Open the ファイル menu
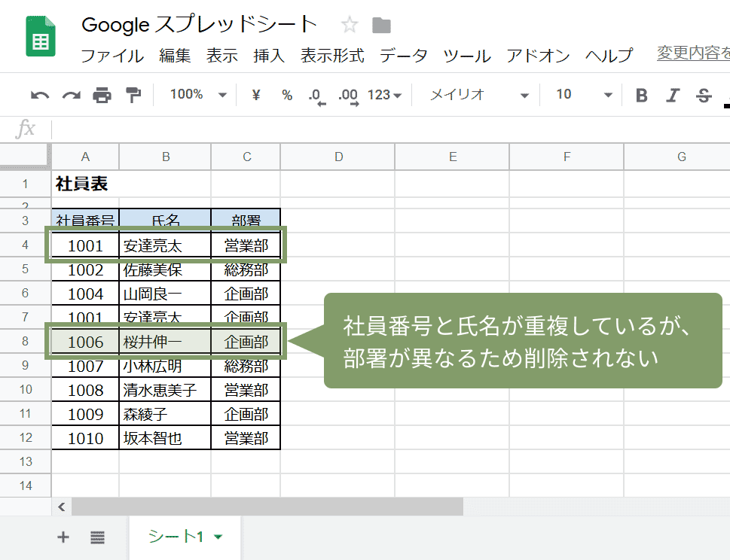 coord(111,56)
